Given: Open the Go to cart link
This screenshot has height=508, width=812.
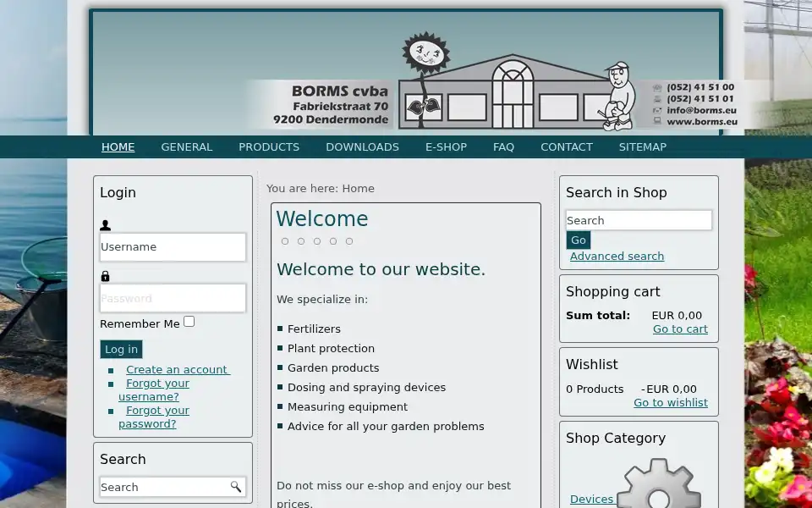Looking at the screenshot, I should click(680, 329).
